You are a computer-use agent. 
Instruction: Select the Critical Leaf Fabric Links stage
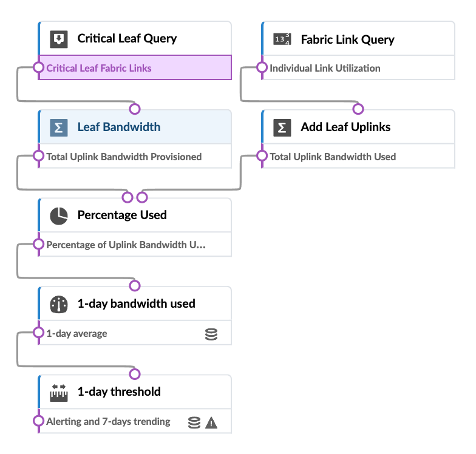pos(134,68)
